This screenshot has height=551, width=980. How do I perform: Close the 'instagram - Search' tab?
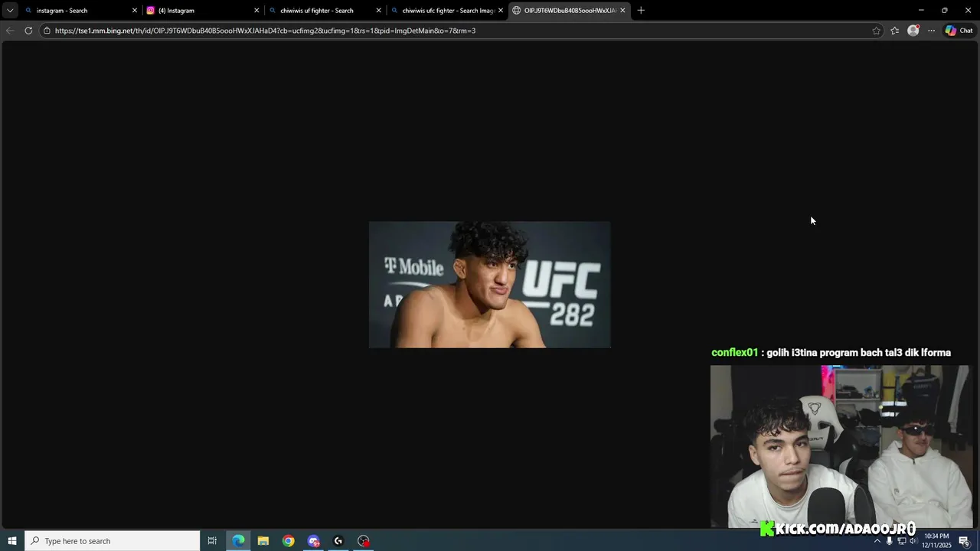pyautogui.click(x=135, y=11)
